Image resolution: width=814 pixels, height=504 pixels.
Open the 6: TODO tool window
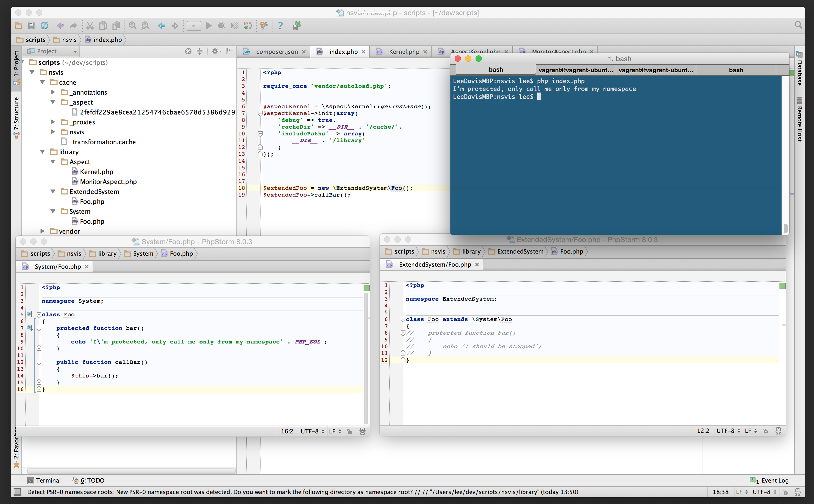point(88,480)
